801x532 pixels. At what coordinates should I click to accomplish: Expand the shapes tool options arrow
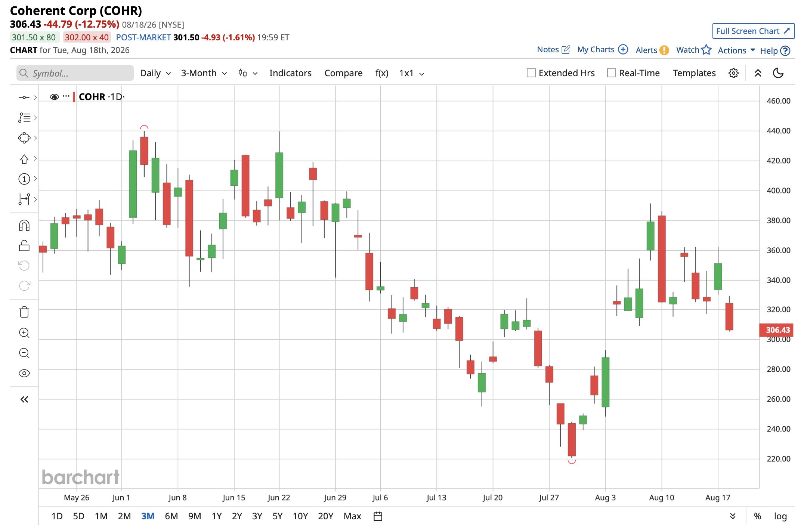click(x=35, y=138)
